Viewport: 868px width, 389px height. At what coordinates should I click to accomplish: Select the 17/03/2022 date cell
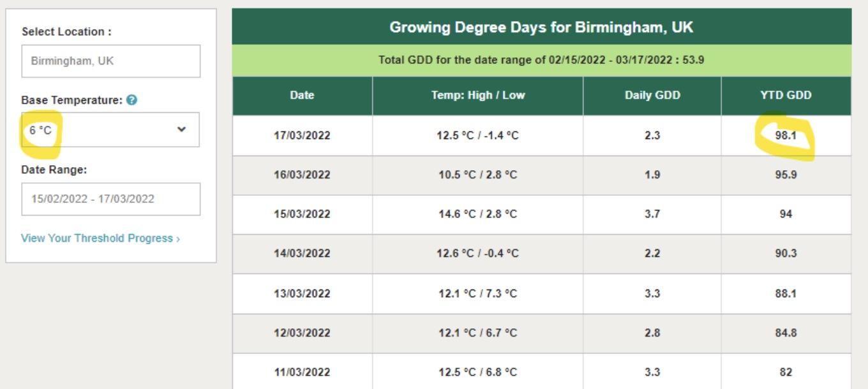click(302, 135)
